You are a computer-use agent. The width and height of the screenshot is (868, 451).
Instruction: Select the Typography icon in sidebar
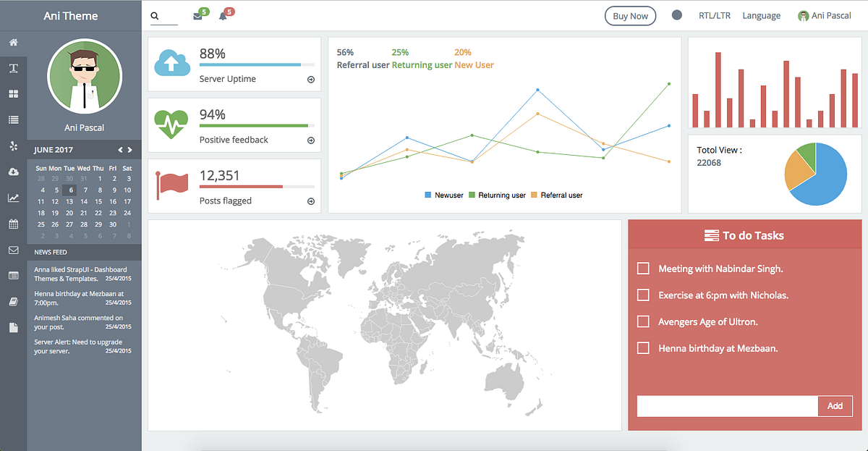(x=12, y=68)
